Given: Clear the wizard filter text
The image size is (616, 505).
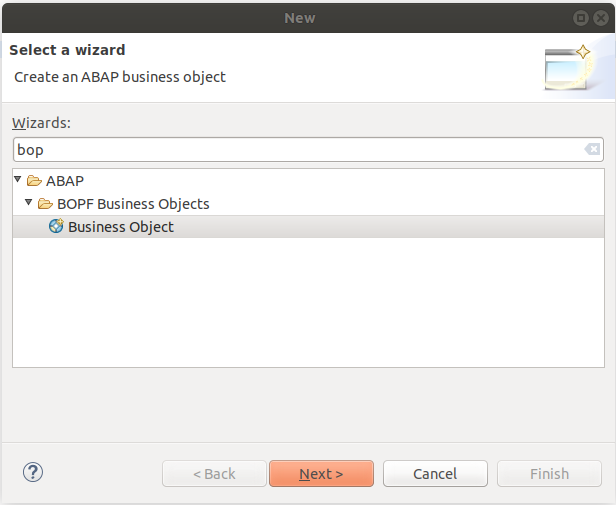Looking at the screenshot, I should coord(592,150).
